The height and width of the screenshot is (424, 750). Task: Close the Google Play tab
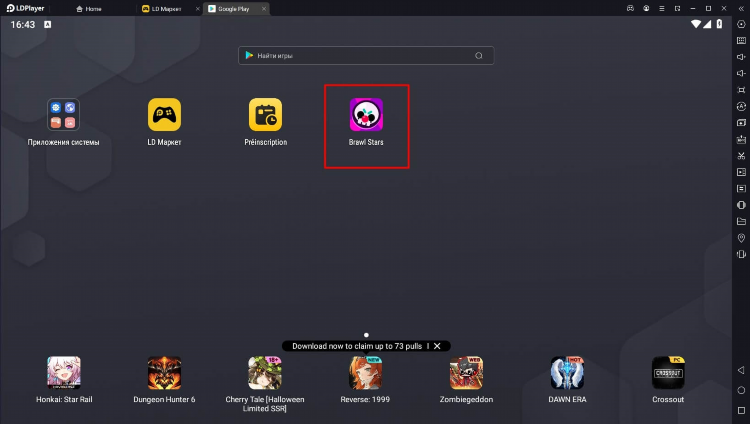pos(264,9)
